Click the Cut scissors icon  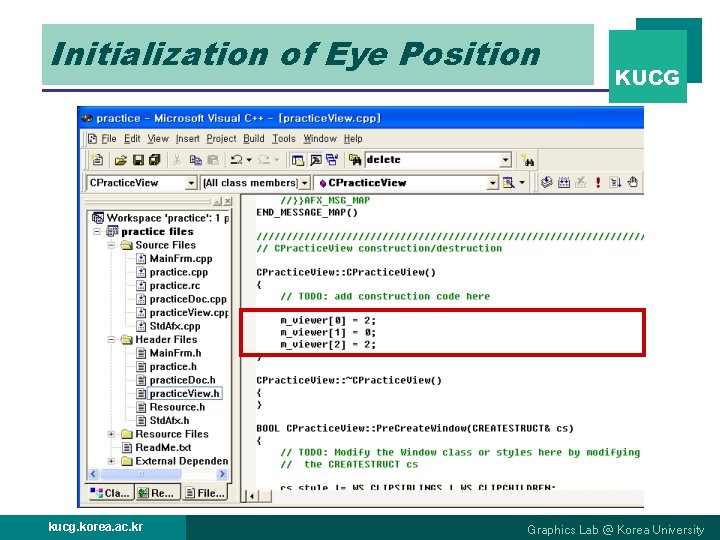point(177,160)
